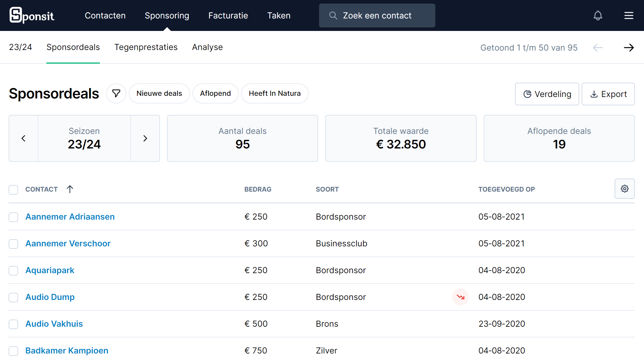Open the Aannemer Verschoor contact

68,243
